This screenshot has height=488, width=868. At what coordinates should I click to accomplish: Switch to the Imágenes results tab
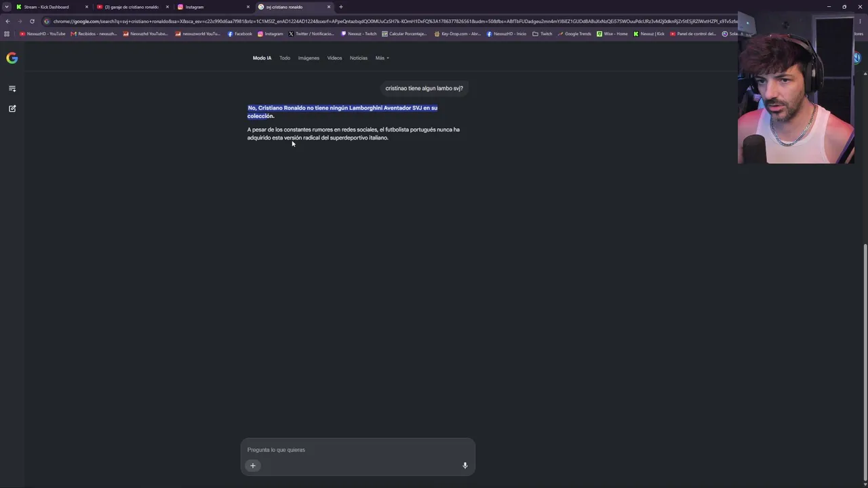(309, 58)
